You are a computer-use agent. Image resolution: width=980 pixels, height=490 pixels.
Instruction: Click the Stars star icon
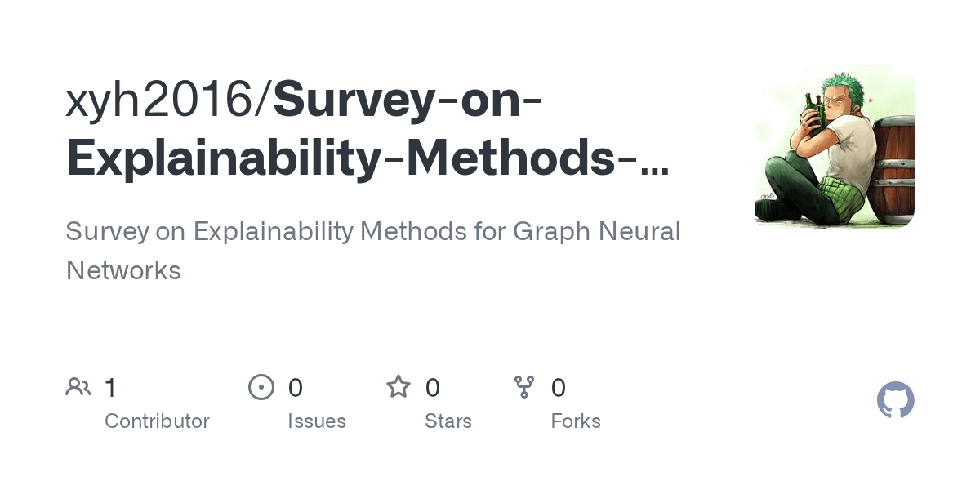tap(399, 386)
